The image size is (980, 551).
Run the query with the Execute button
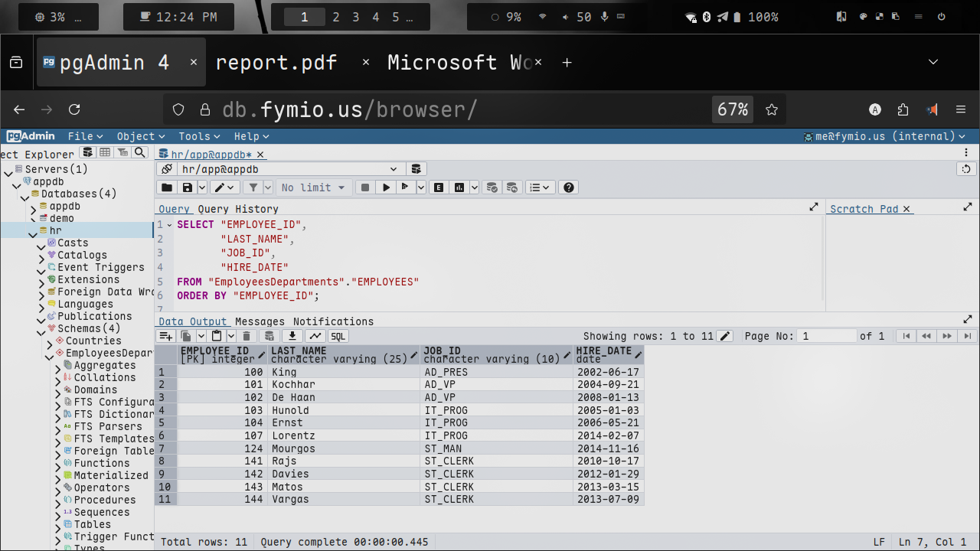[386, 187]
